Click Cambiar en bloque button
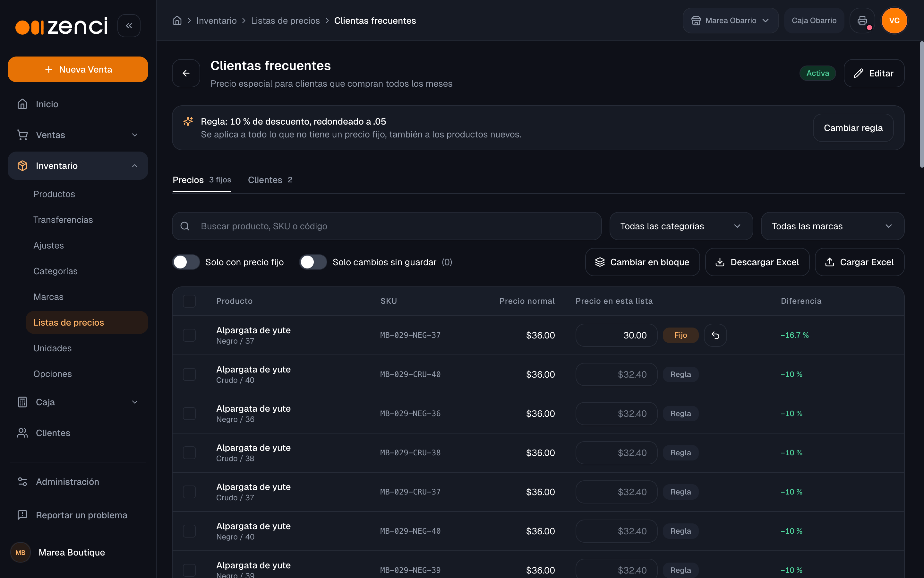The width and height of the screenshot is (924, 578). (642, 262)
